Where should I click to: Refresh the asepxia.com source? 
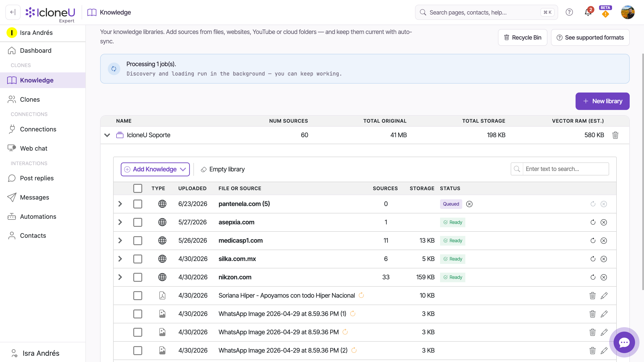coord(593,222)
